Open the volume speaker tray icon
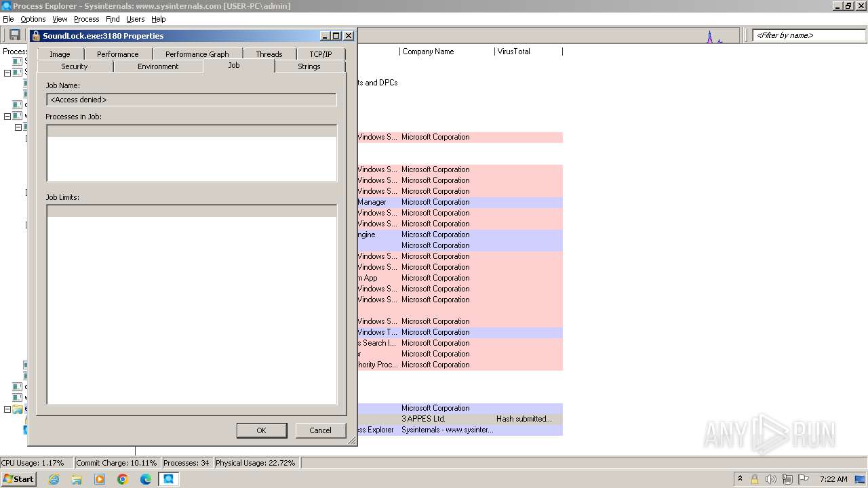 (x=771, y=479)
